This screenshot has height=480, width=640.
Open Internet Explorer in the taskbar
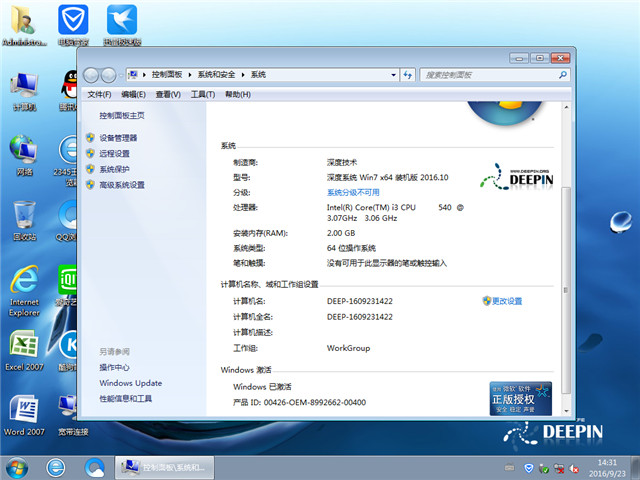pyautogui.click(x=56, y=468)
